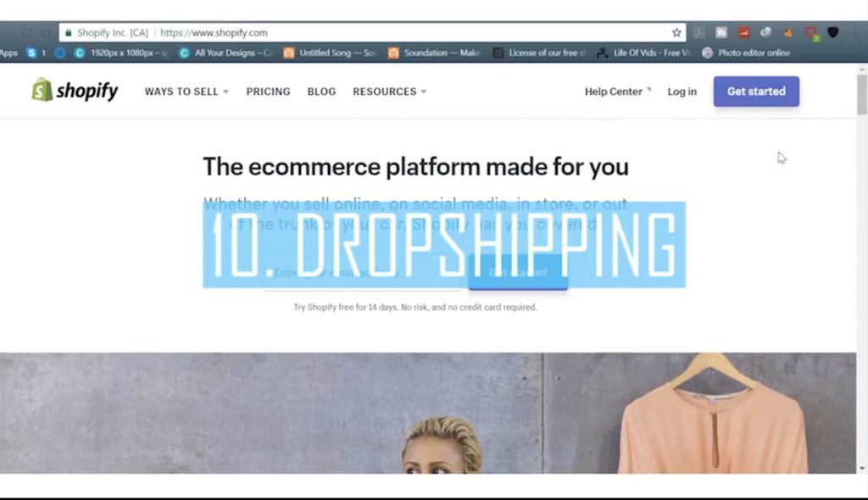Open the License of our free bookmark
Screen dimensions: 868x500
(540, 53)
